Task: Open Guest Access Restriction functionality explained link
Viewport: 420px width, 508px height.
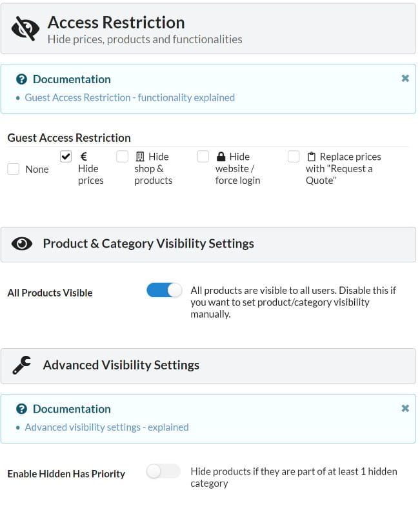Action: click(130, 98)
